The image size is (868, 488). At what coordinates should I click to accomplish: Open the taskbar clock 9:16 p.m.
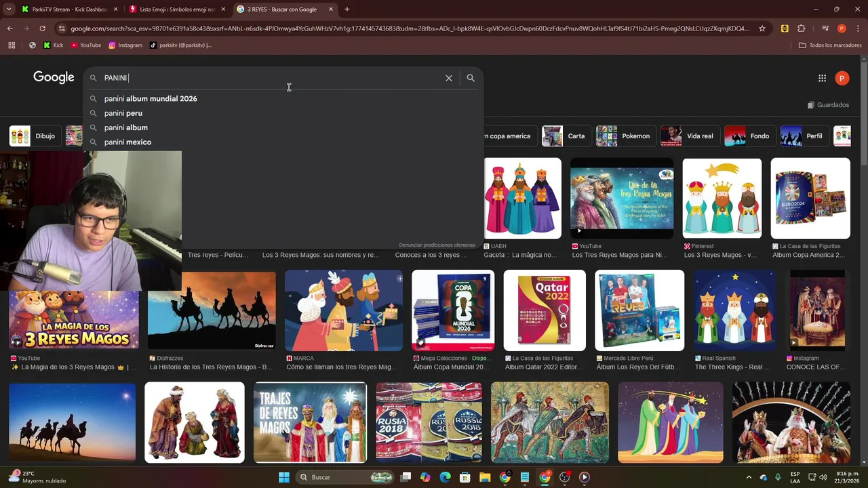(x=847, y=477)
